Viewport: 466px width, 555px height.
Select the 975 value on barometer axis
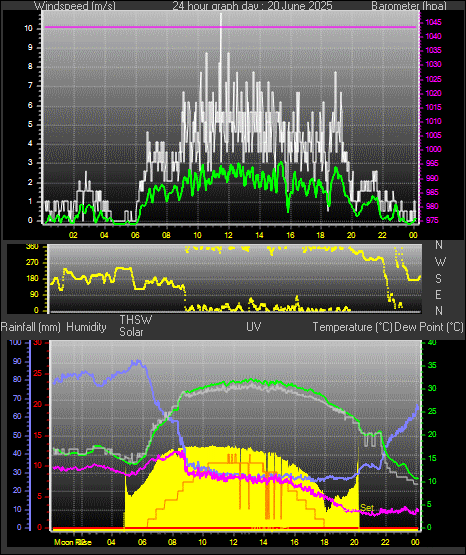[432, 221]
